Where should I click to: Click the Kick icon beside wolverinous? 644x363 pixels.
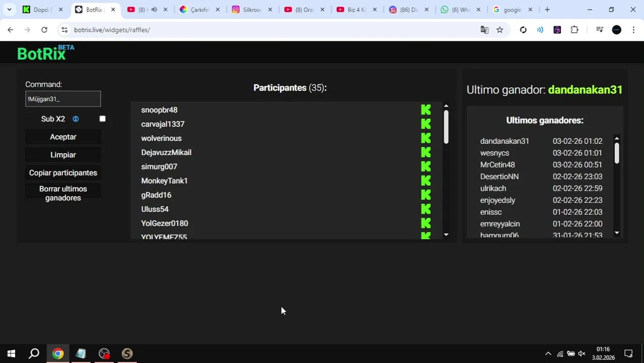click(426, 138)
